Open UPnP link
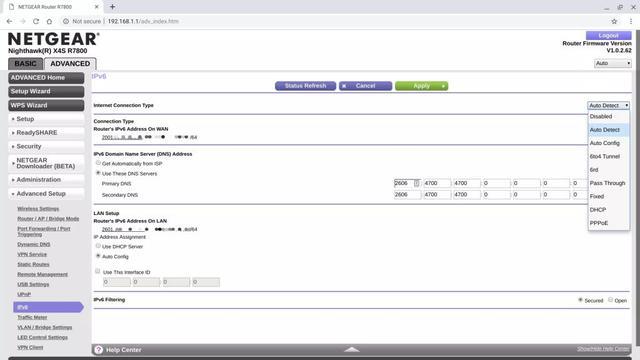 (24, 294)
